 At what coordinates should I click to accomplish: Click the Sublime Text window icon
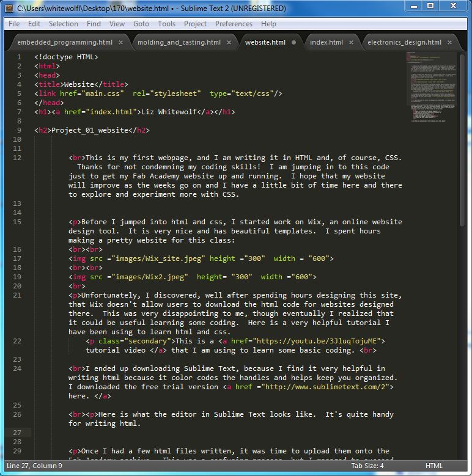click(9, 8)
